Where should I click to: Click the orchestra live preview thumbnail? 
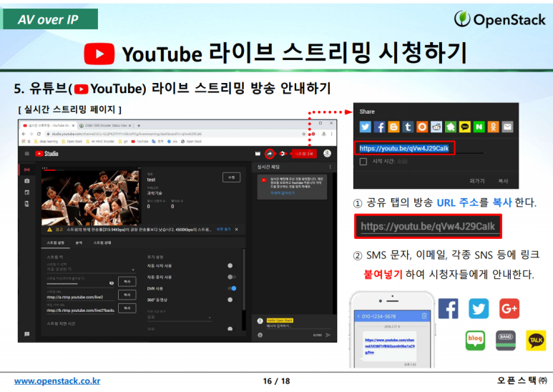click(90, 197)
